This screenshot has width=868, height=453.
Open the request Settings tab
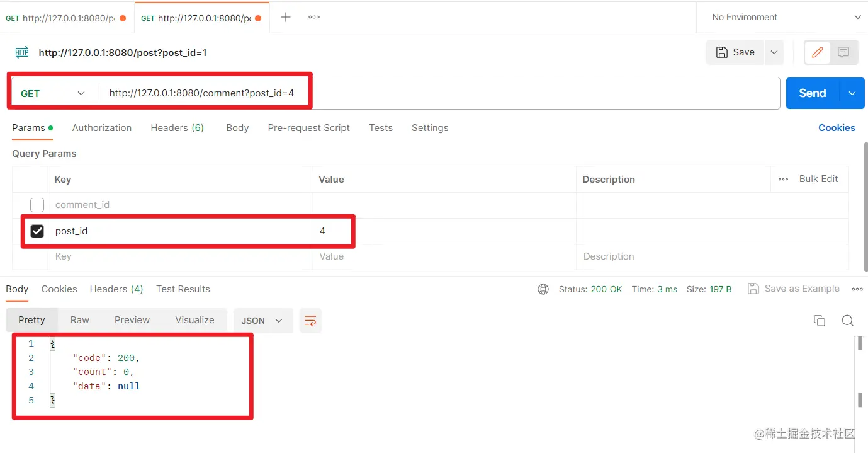click(x=430, y=128)
